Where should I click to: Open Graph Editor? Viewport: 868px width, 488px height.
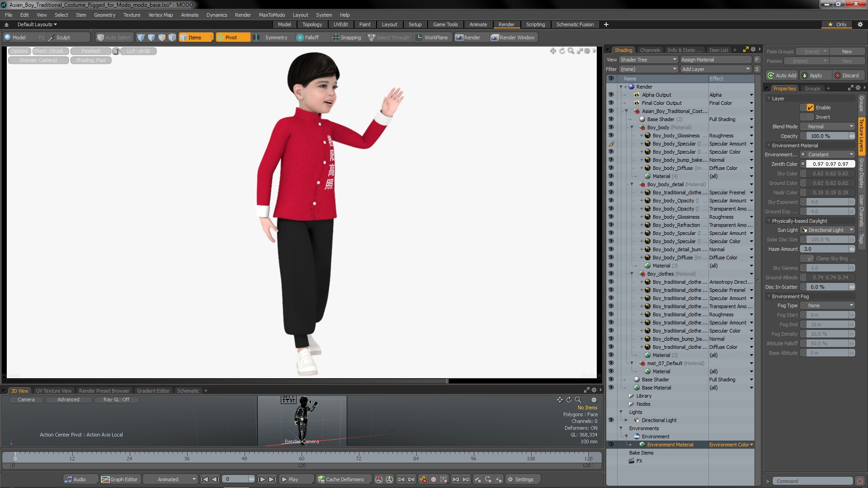tap(121, 479)
